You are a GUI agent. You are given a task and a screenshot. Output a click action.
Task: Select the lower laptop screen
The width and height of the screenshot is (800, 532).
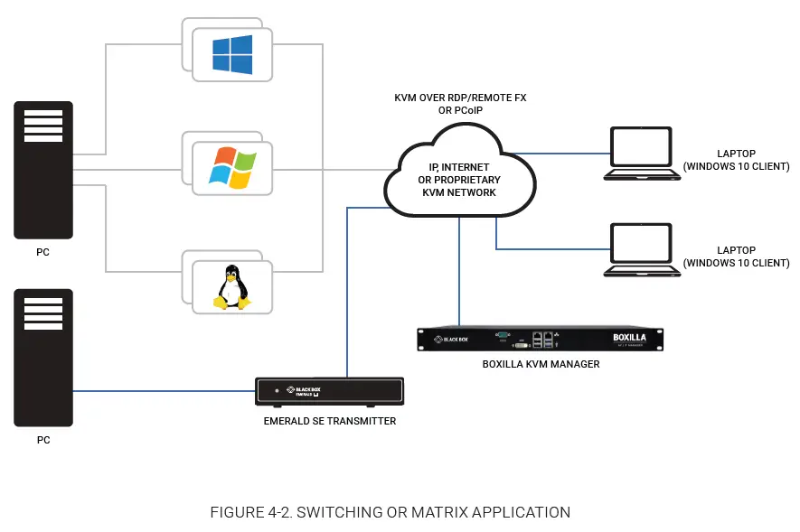click(641, 242)
